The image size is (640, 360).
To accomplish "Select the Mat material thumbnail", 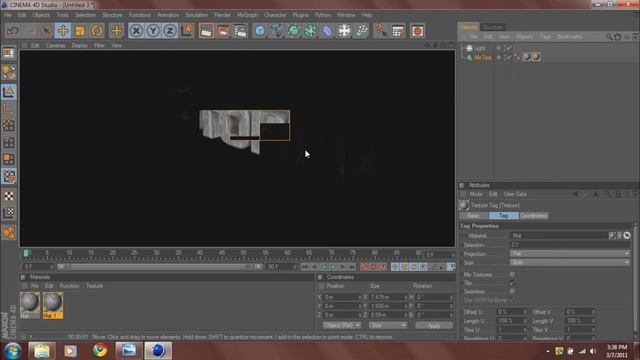I will click(x=30, y=304).
